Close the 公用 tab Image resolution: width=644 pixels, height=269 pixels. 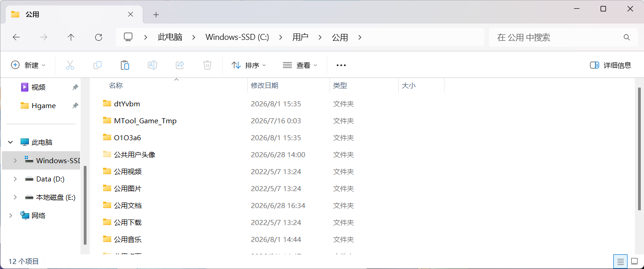tap(130, 14)
